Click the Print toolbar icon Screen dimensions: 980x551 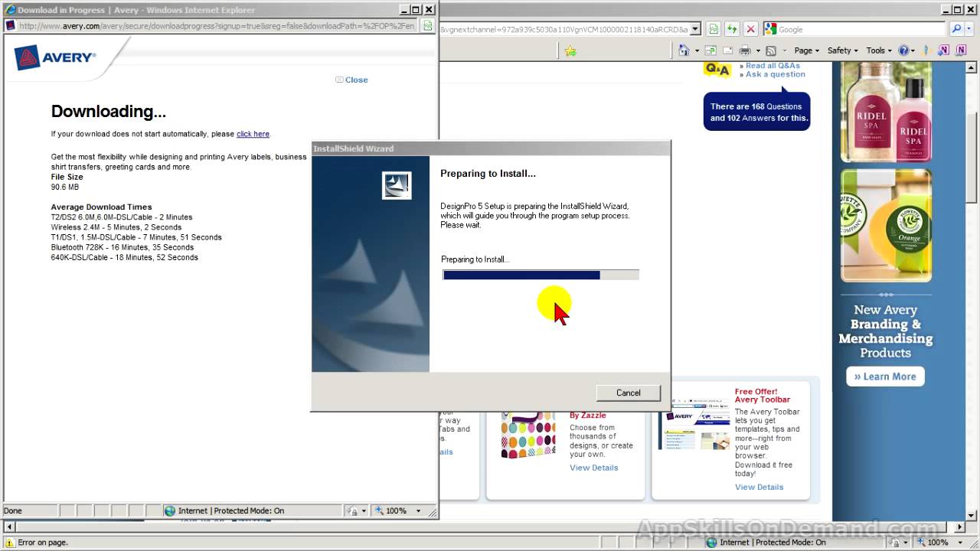coord(745,51)
